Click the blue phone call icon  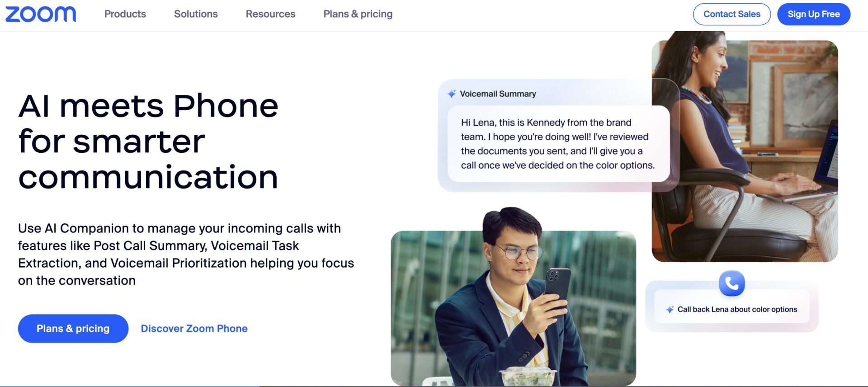click(x=731, y=283)
